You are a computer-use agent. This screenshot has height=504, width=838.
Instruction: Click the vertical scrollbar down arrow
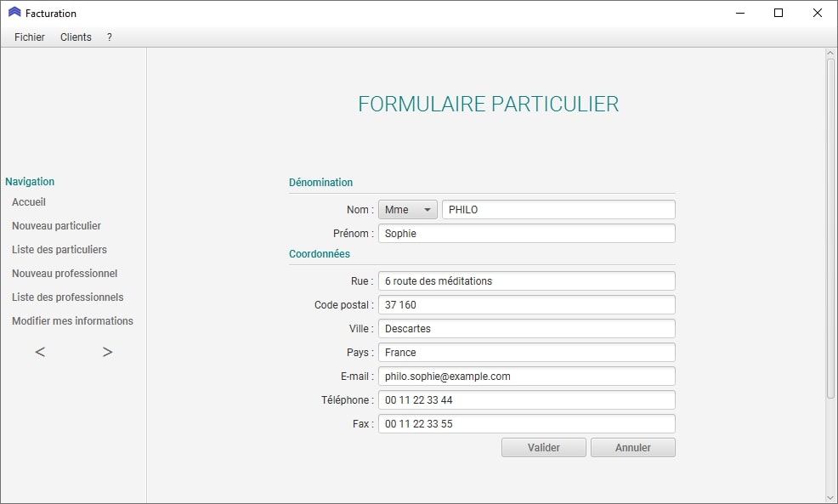click(830, 496)
